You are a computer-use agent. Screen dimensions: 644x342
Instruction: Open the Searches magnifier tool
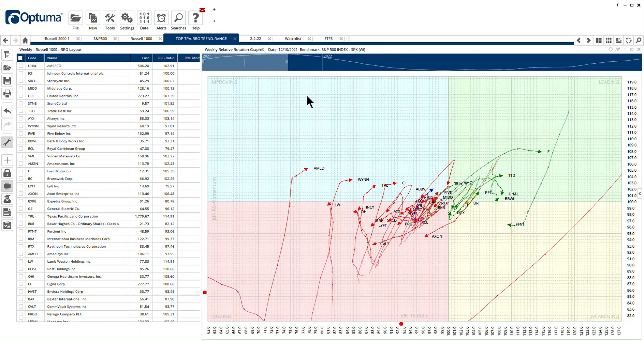pos(178,18)
